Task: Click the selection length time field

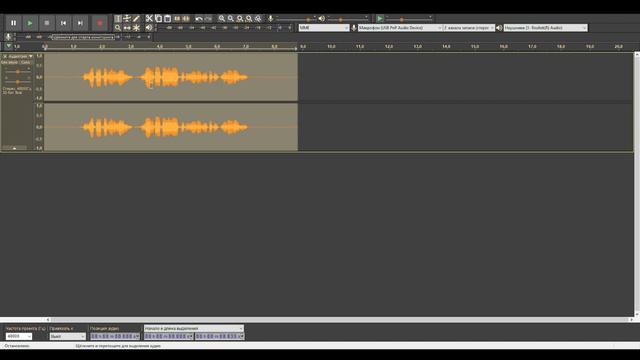Action: click(x=220, y=336)
